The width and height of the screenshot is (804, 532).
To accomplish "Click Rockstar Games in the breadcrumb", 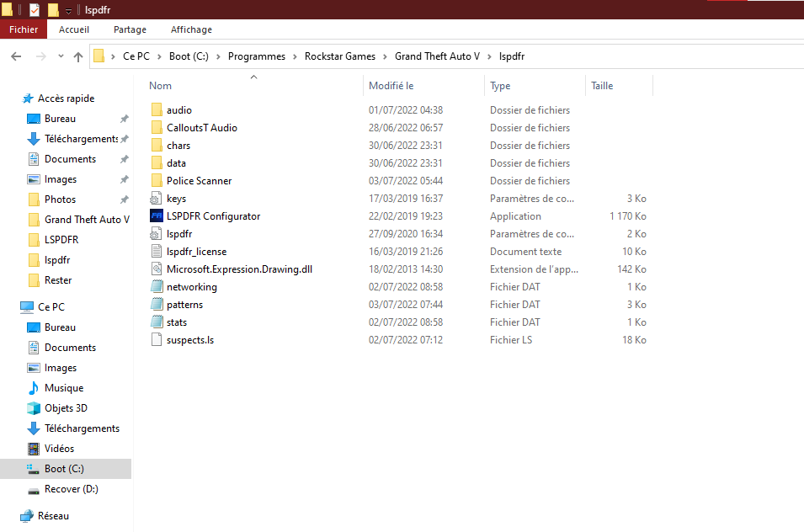I will 340,56.
